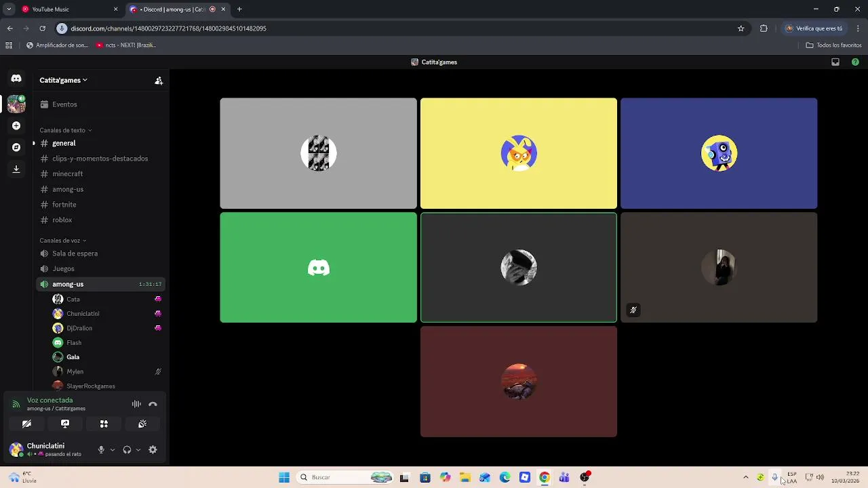Open the clips-y-momentos-destacados channel
868x488 pixels.
tap(100, 159)
